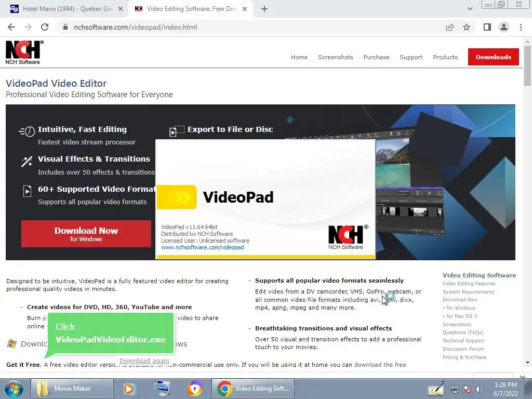Viewport: 532px width, 399px height.
Task: View site info via padlock icon
Action: point(65,27)
